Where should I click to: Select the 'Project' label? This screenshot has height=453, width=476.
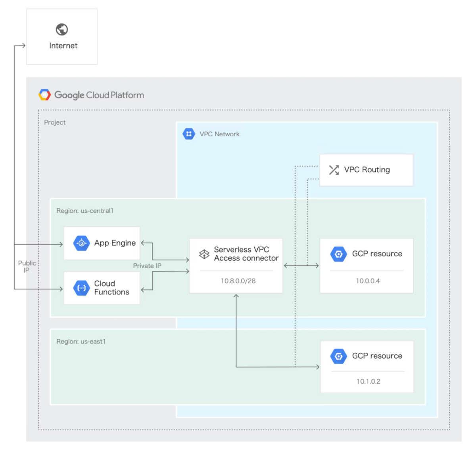(55, 122)
